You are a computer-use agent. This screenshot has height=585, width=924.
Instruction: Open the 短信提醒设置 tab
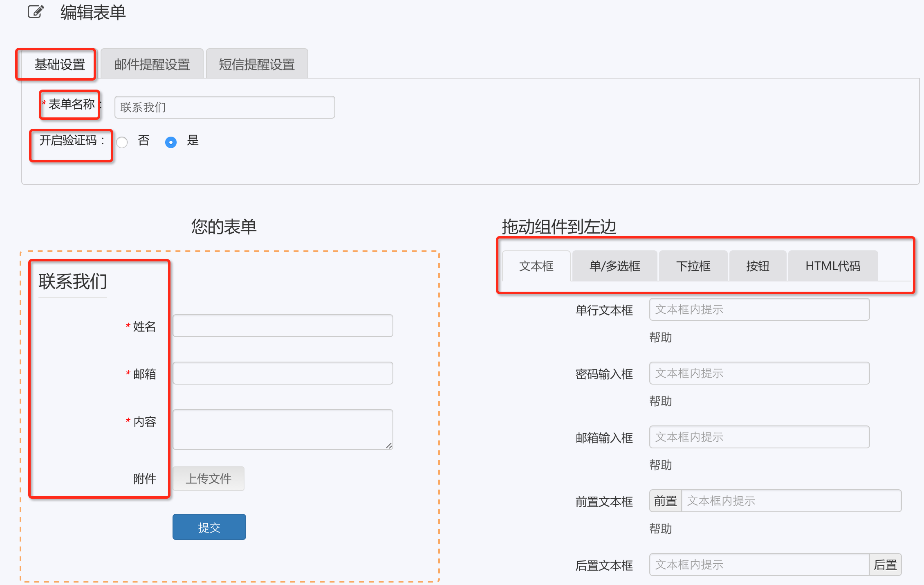pos(257,64)
